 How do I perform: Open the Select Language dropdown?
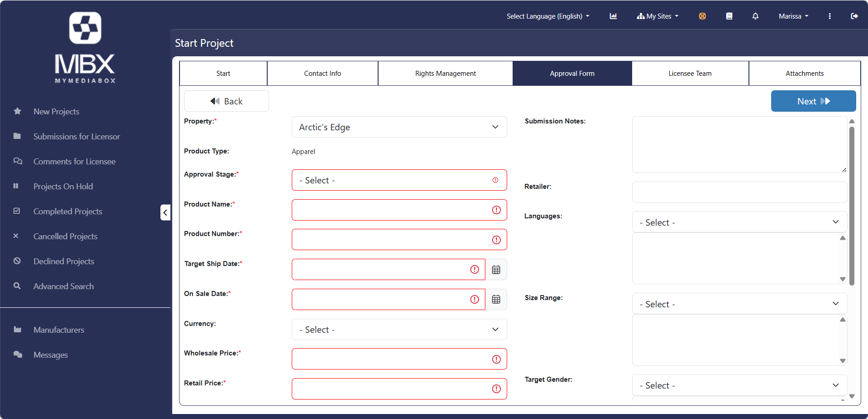(x=548, y=16)
